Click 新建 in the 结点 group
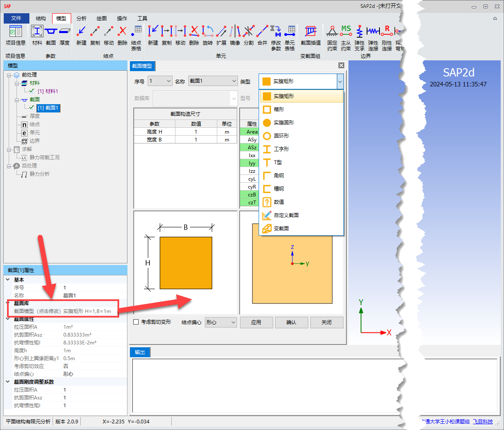The image size is (504, 430). (x=82, y=35)
